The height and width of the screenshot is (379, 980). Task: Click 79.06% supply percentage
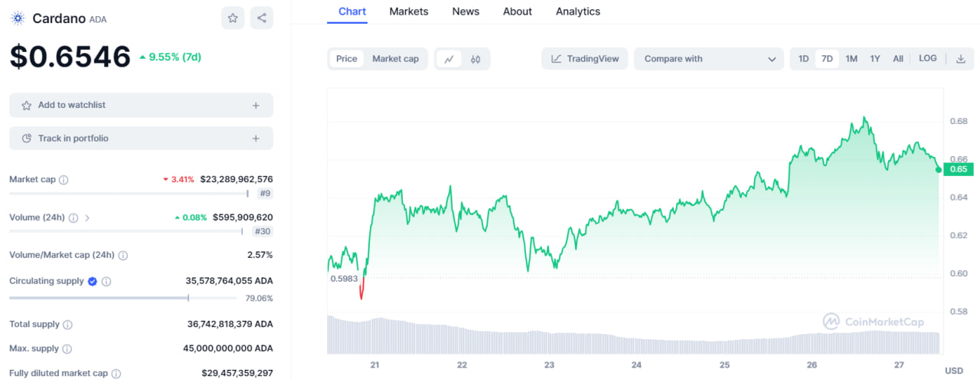coord(259,299)
